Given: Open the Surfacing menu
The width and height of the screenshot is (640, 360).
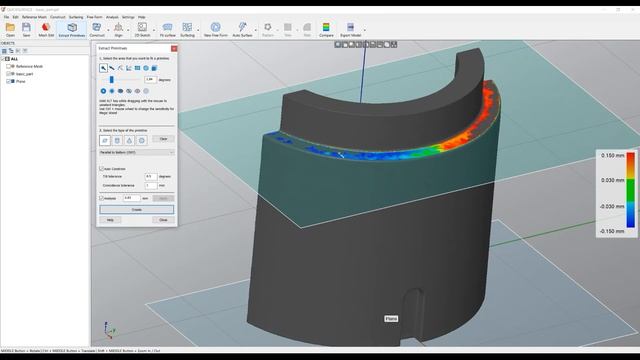Looking at the screenshot, I should (76, 17).
